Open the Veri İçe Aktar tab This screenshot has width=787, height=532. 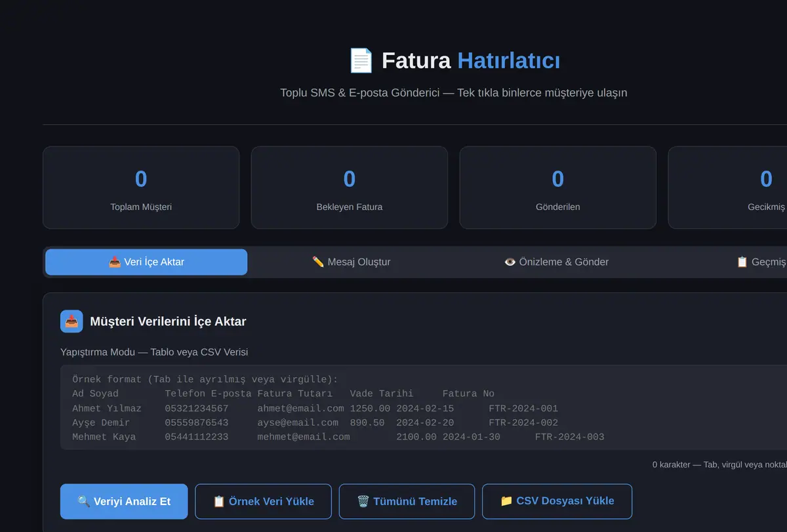tap(146, 262)
